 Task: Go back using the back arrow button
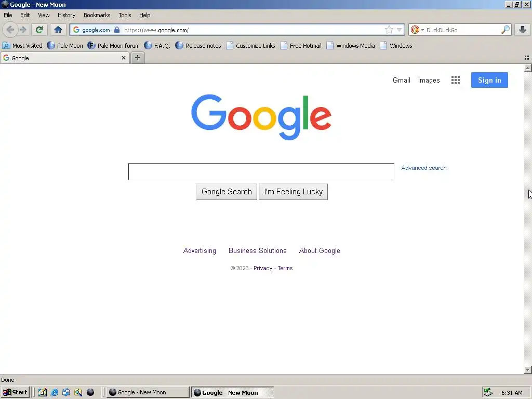pyautogui.click(x=10, y=30)
